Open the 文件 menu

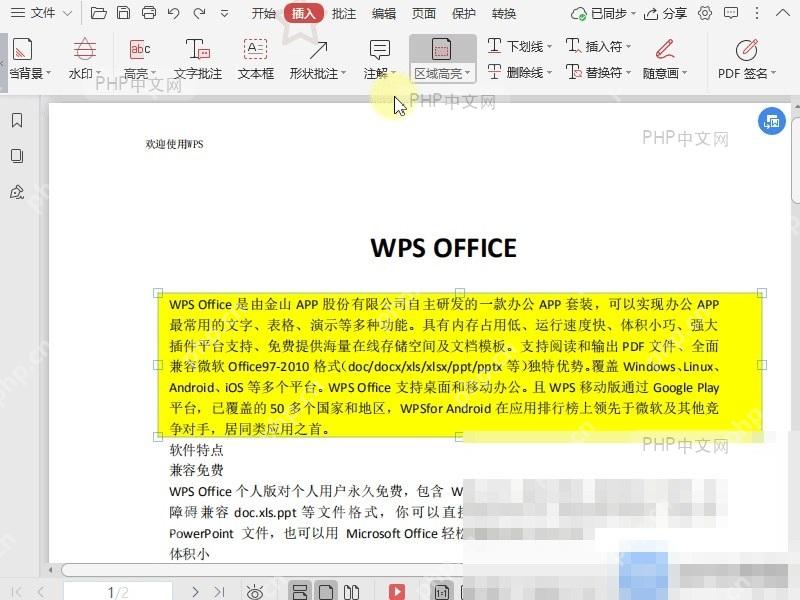pos(41,13)
